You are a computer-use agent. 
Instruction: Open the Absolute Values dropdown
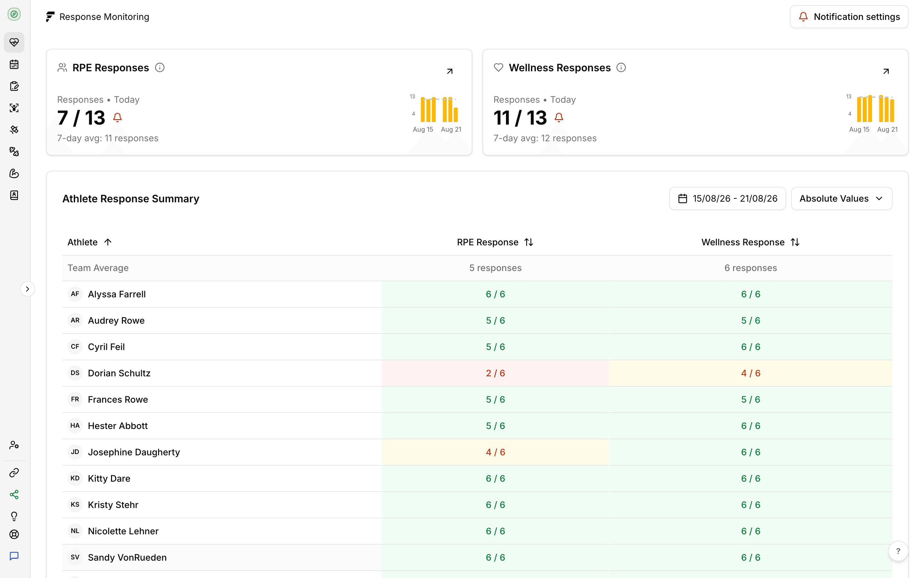coord(842,198)
